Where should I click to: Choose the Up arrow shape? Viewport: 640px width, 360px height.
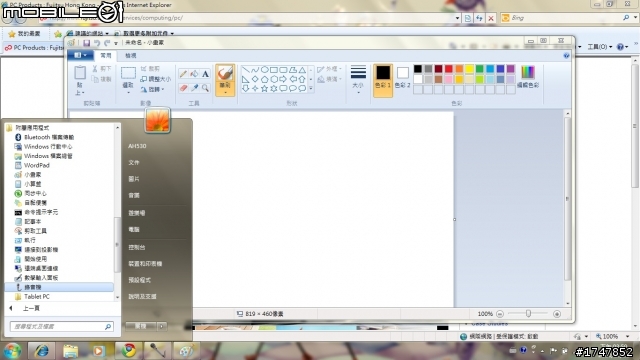coord(302,79)
